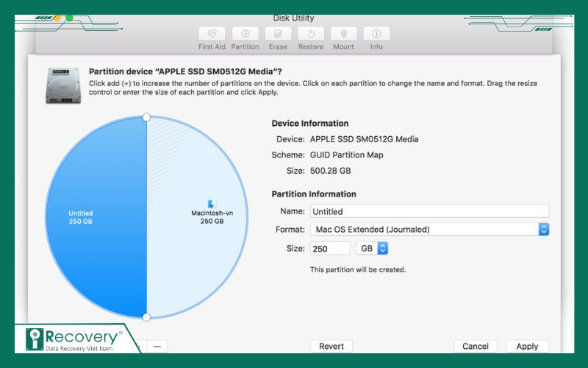588x368 pixels.
Task: Click the minus button to remove partition
Action: coord(157,346)
